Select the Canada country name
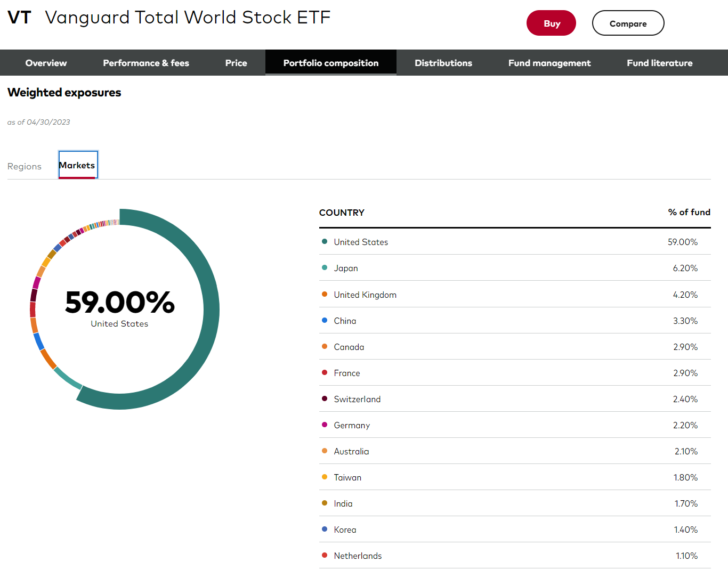The image size is (728, 570). coord(349,347)
